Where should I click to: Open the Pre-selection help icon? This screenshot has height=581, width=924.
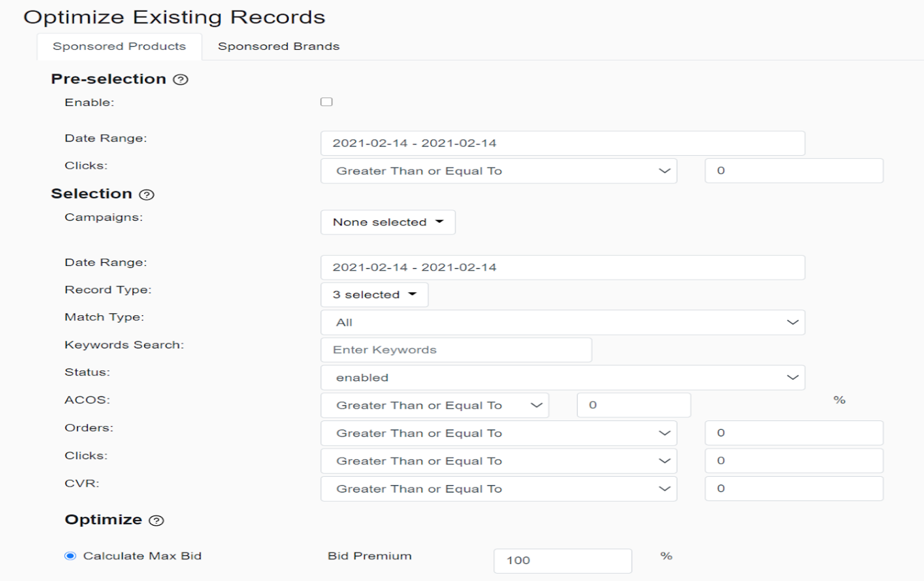click(181, 80)
